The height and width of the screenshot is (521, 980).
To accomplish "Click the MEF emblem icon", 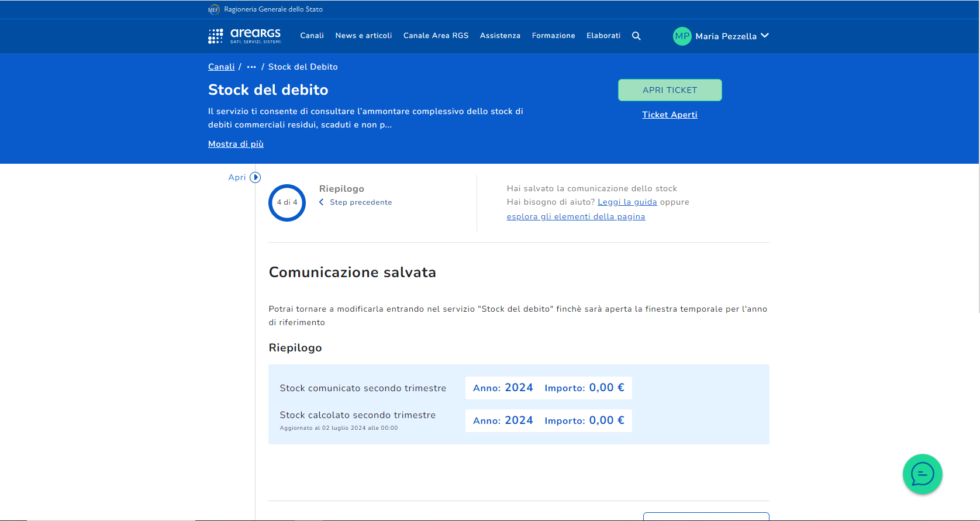I will (x=213, y=9).
